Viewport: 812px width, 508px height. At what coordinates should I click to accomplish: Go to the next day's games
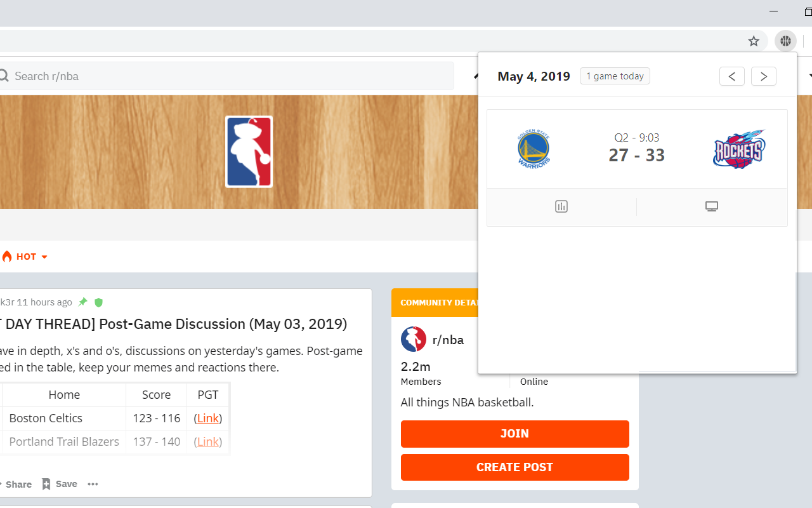[764, 76]
